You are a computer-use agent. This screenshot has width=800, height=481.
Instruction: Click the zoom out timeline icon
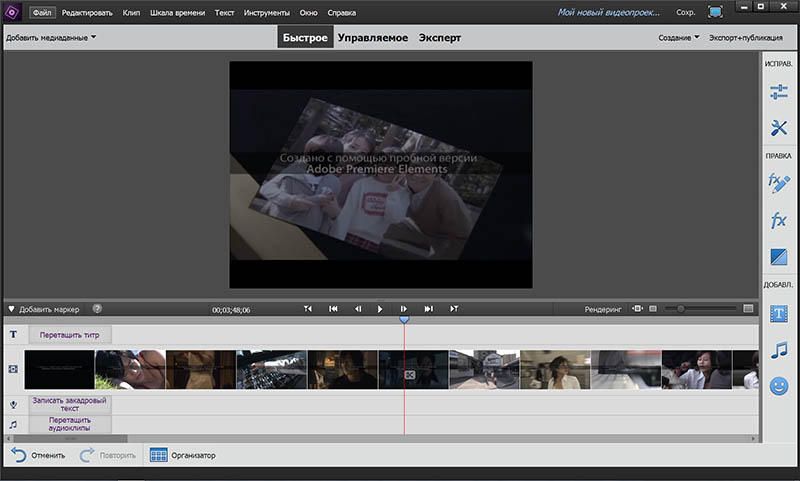[653, 309]
